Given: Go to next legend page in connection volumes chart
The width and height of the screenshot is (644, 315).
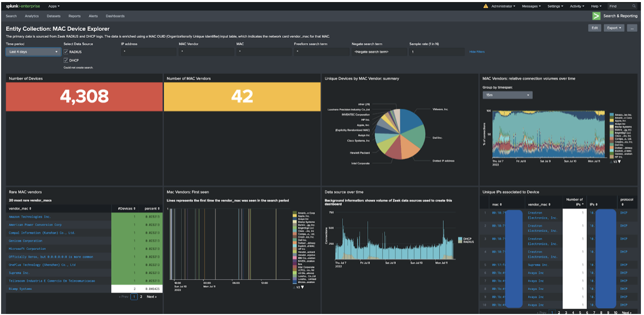Looking at the screenshot, I should coord(618,162).
